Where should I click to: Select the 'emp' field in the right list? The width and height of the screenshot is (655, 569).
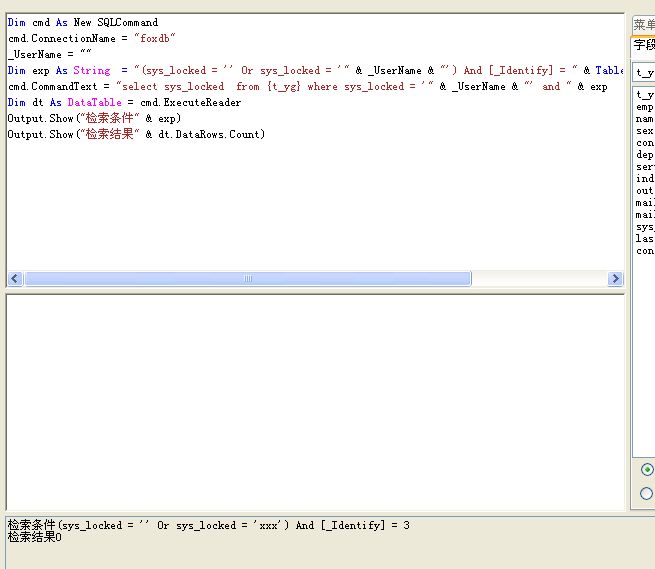[x=645, y=107]
